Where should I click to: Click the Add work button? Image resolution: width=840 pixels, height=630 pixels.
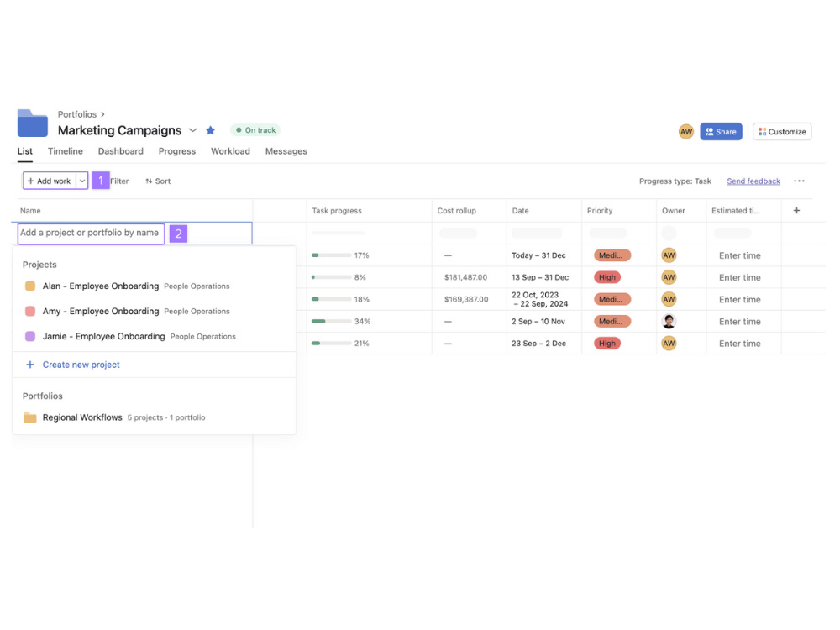coord(50,181)
